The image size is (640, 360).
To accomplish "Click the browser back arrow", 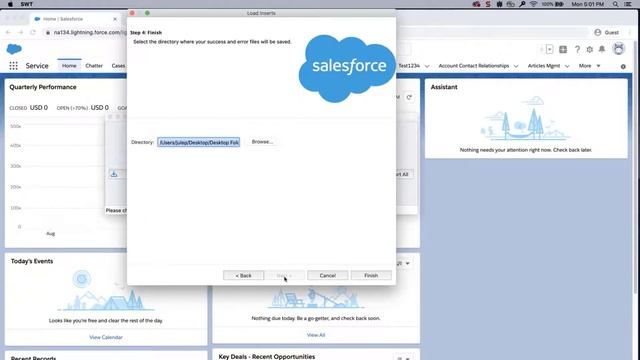I will (8, 32).
